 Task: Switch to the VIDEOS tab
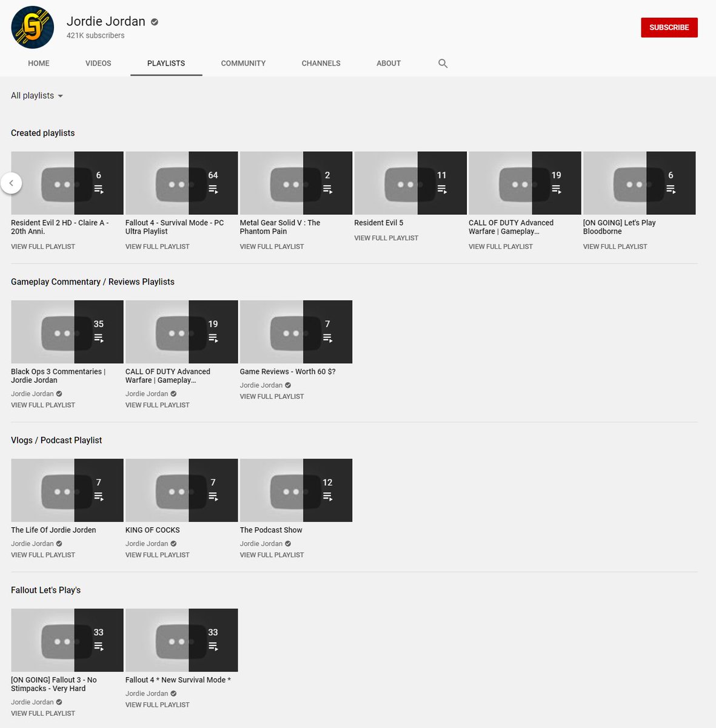click(x=98, y=63)
